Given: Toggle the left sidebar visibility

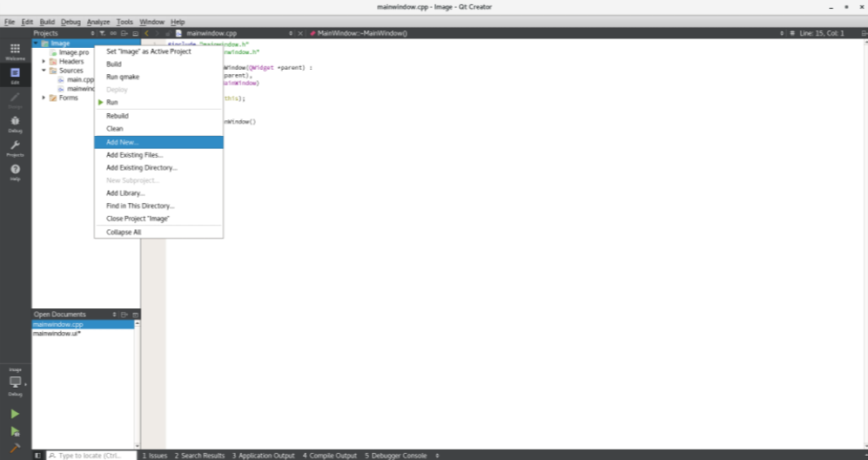Looking at the screenshot, I should 37,456.
